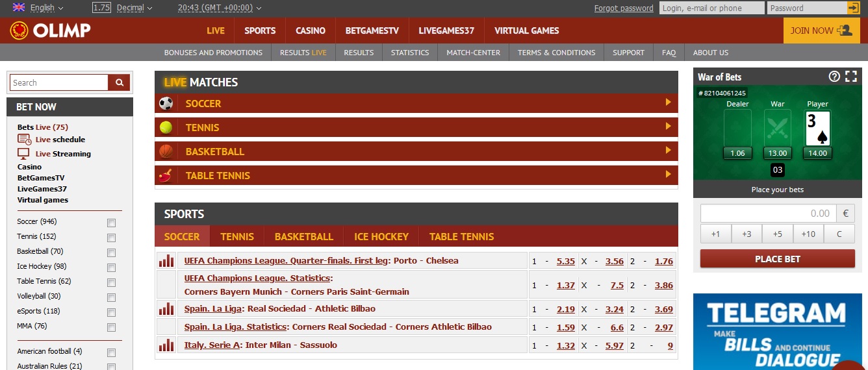Click the tennis ball icon
This screenshot has height=370, width=868.
[166, 127]
